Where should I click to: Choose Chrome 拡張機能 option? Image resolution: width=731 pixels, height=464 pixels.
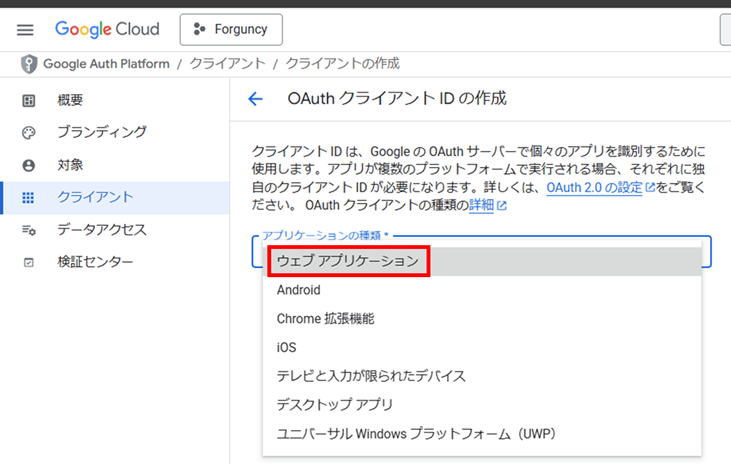482,319
